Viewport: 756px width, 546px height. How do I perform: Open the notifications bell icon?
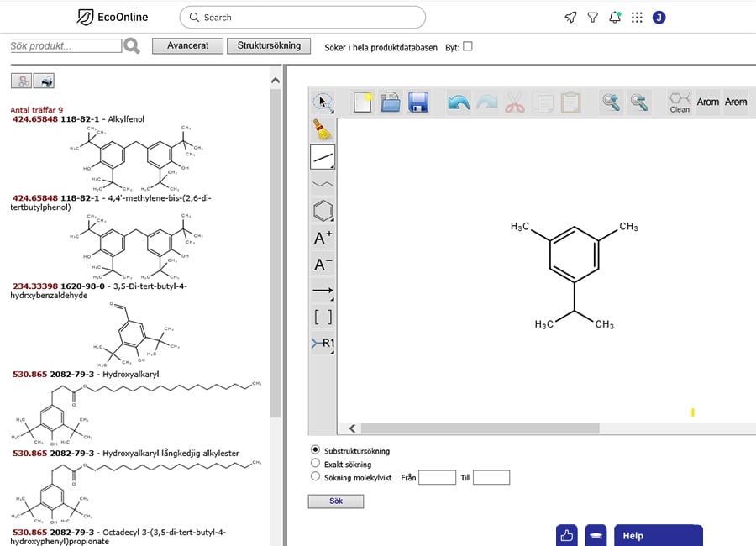pyautogui.click(x=615, y=17)
